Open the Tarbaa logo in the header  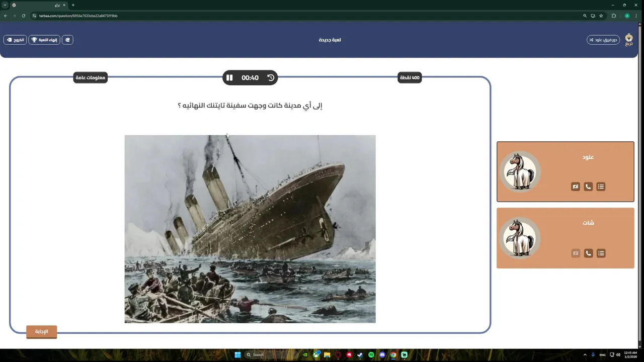point(629,40)
